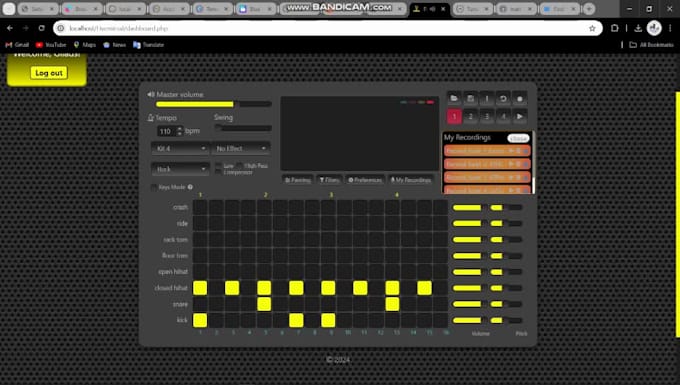This screenshot has width=680, height=385.
Task: Enable the High Pass checkbox
Action: pyautogui.click(x=239, y=166)
